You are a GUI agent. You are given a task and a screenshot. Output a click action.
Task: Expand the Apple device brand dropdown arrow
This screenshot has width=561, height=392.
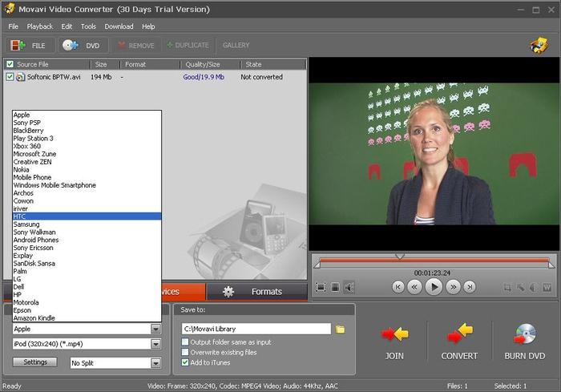155,329
